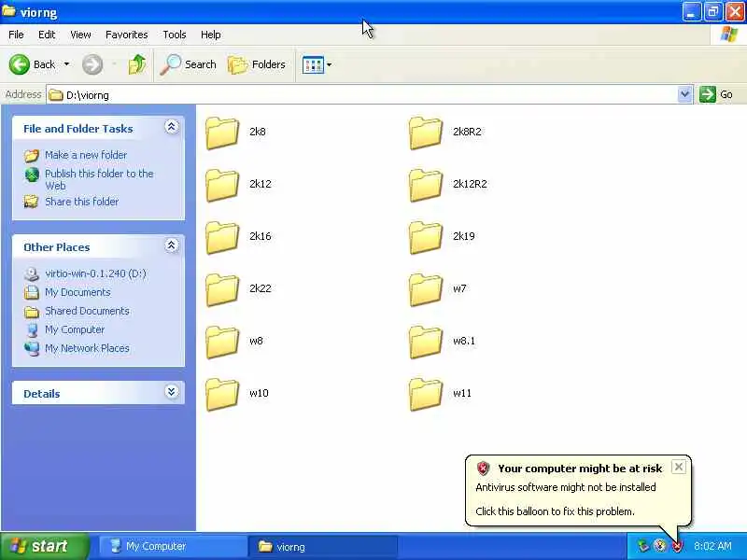747x560 pixels.
Task: Open the Search pane
Action: click(x=189, y=64)
